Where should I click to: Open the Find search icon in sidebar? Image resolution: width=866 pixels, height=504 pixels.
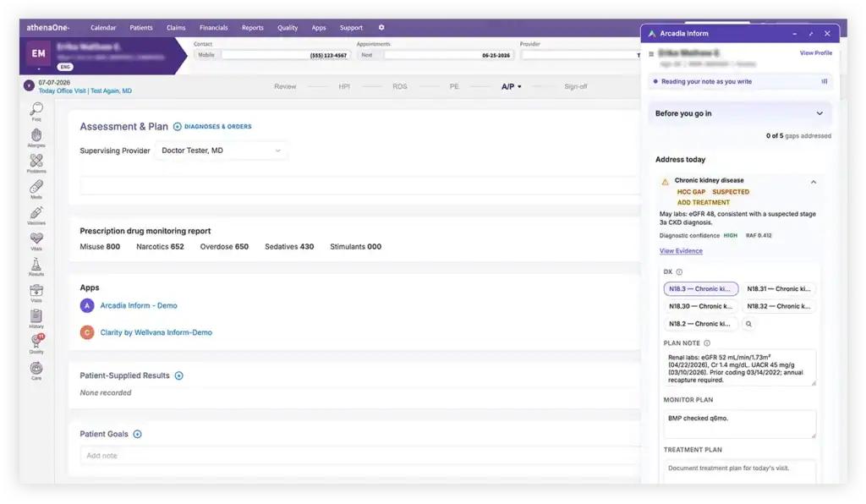point(36,111)
